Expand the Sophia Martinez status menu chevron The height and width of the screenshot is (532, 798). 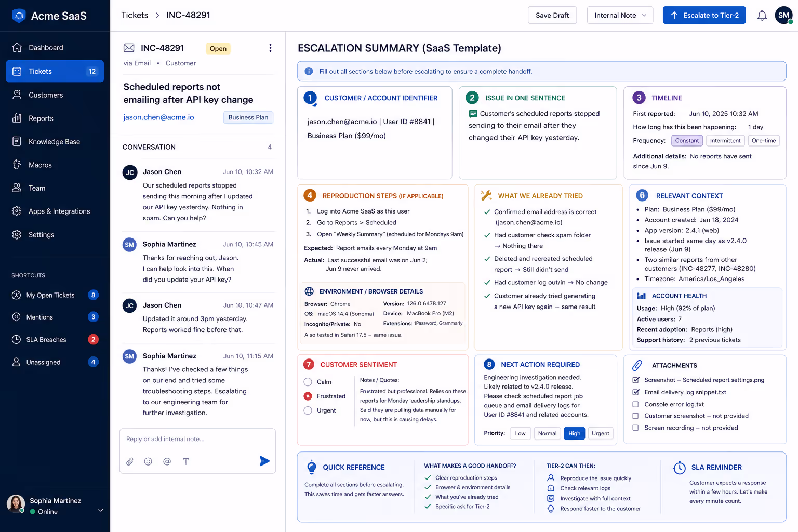pyautogui.click(x=100, y=510)
